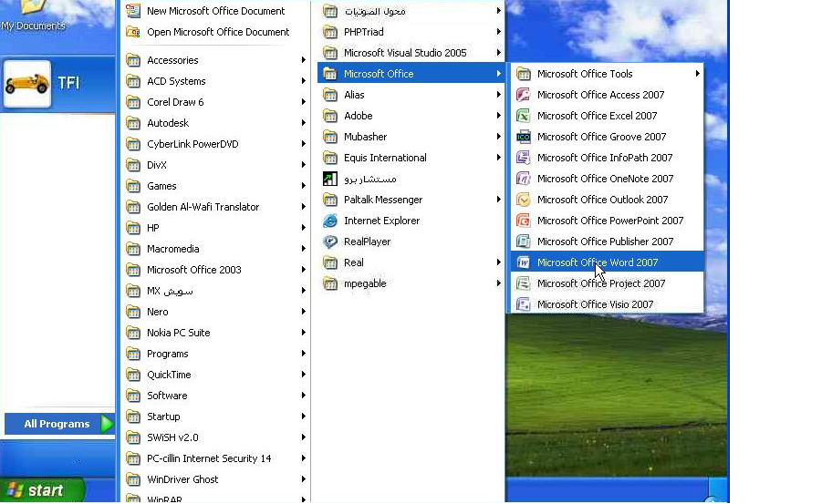
Task: Click the Mubasher folder icon
Action: coord(330,137)
